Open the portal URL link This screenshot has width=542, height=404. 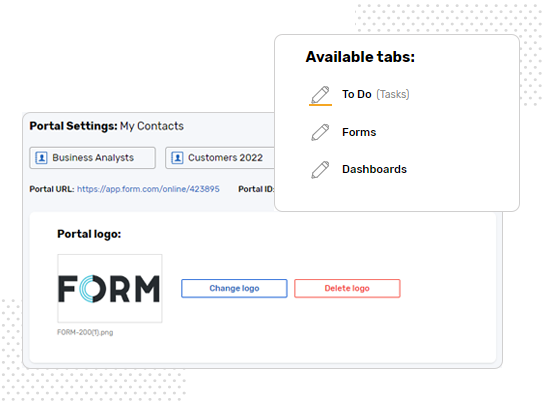point(148,189)
